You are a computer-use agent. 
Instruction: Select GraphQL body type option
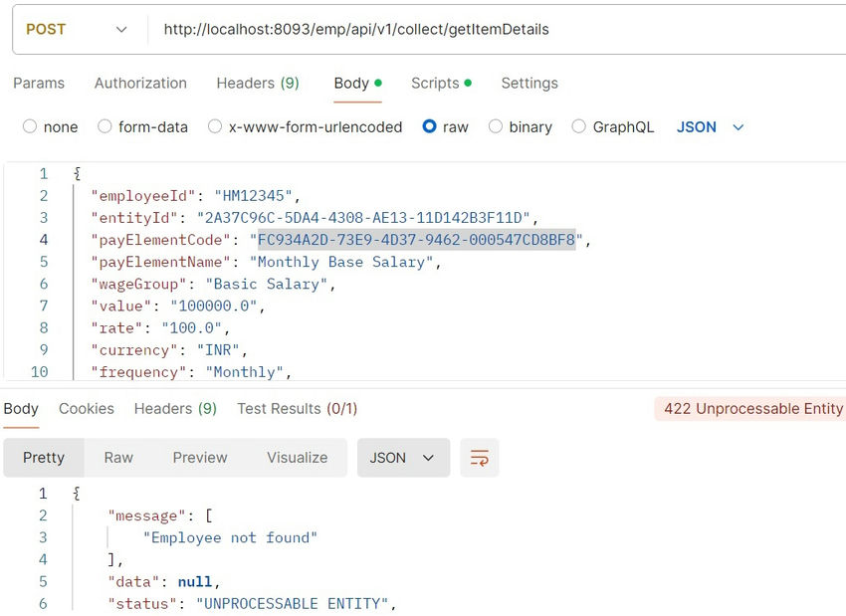[578, 126]
